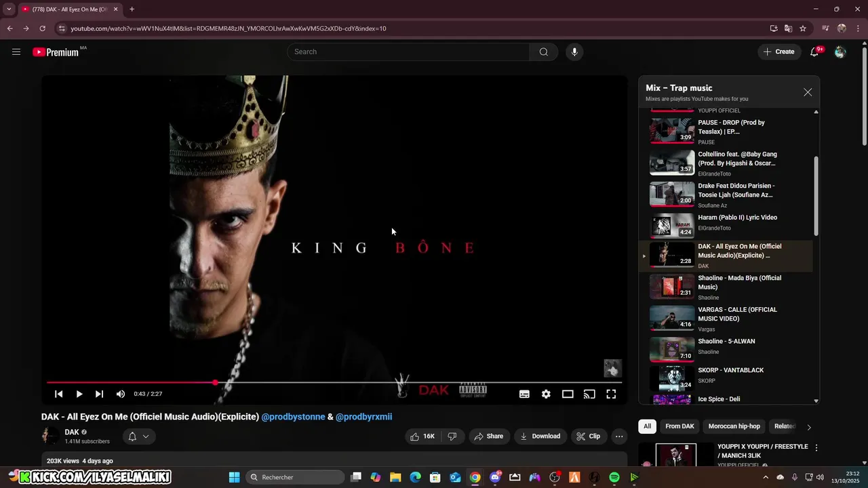Click the address bar URL
This screenshot has width=868, height=488.
(x=228, y=28)
